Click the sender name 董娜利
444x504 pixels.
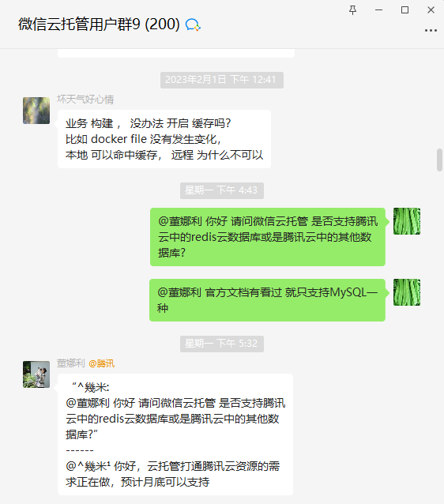(71, 363)
